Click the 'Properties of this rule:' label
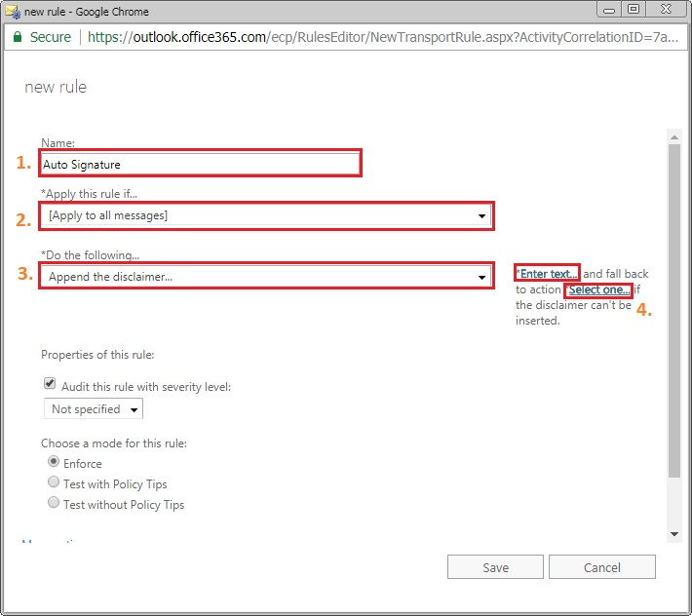Viewport: 692px width, 616px height. (97, 355)
